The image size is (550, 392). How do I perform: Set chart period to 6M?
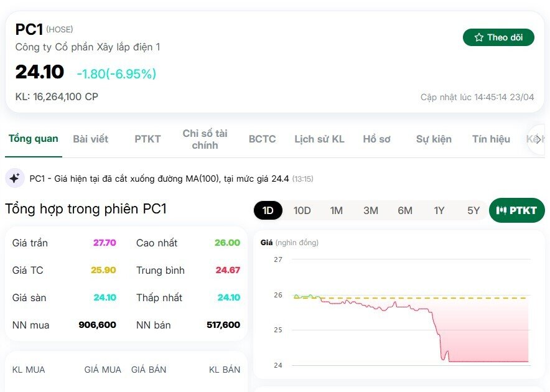(405, 210)
